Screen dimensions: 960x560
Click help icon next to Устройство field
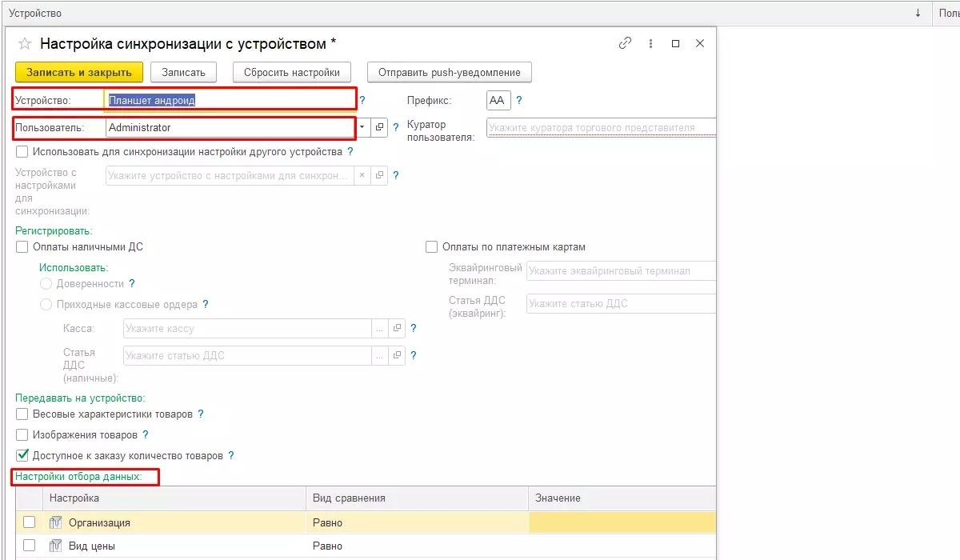[362, 100]
